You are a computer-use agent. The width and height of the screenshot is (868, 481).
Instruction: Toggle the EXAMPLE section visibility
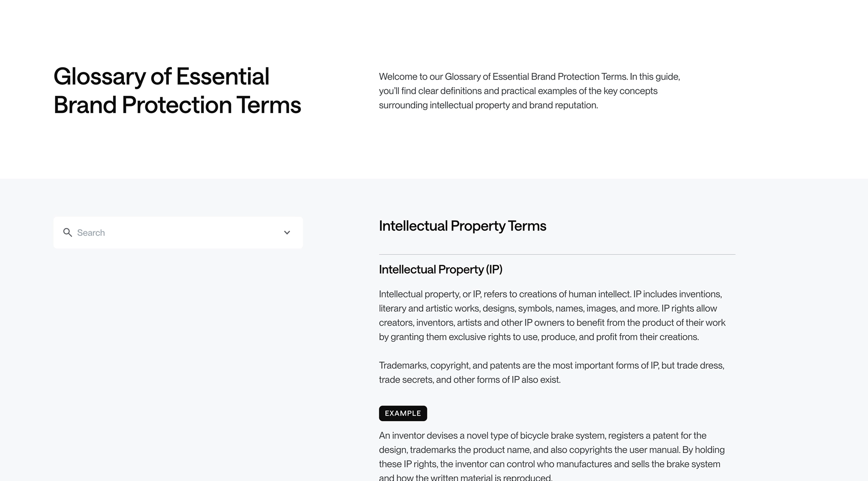(x=403, y=413)
